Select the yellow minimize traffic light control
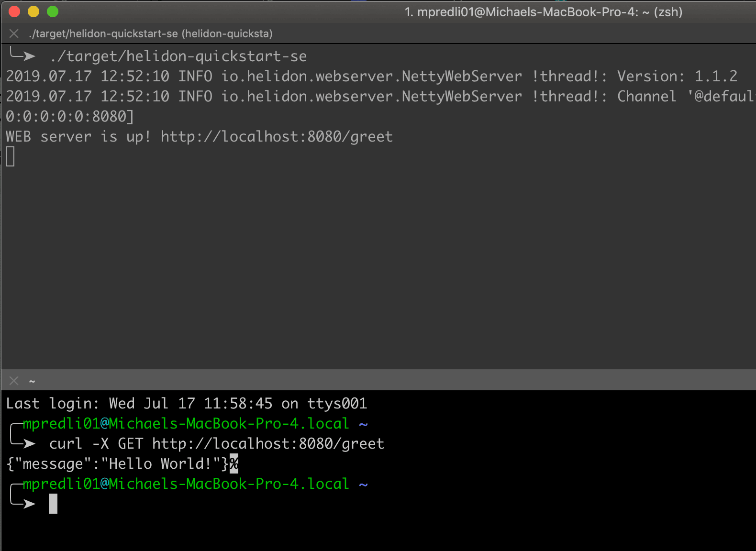This screenshot has width=756, height=551. pyautogui.click(x=33, y=11)
